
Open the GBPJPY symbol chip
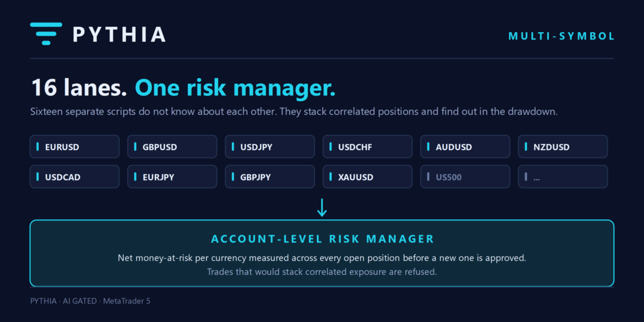pyautogui.click(x=270, y=177)
